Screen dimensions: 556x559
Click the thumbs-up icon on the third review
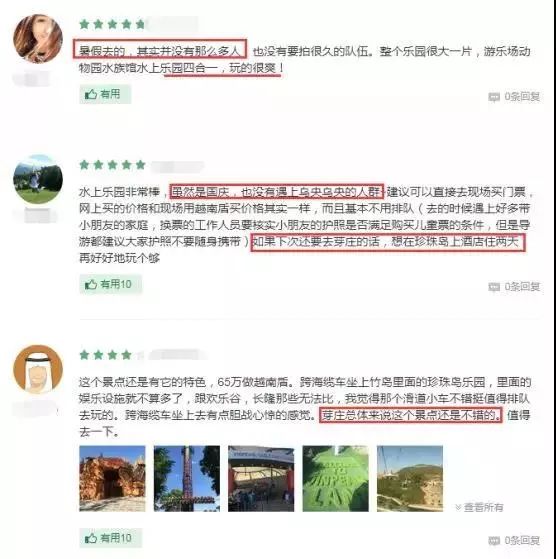click(91, 538)
